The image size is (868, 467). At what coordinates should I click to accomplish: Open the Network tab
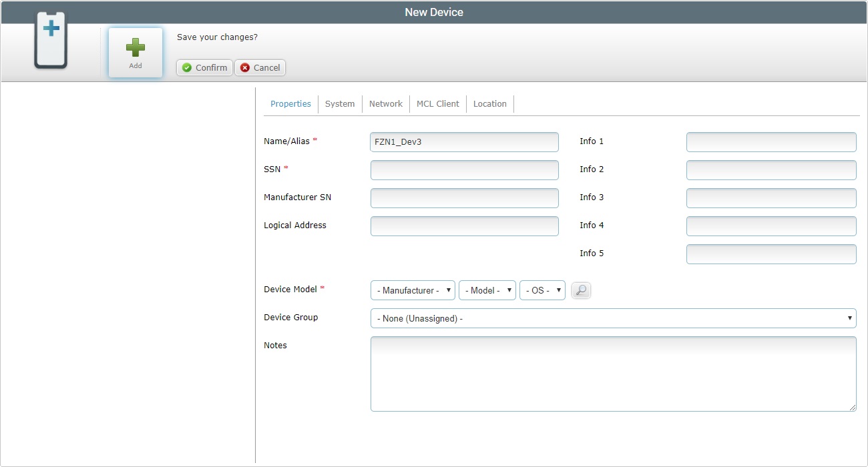point(385,104)
